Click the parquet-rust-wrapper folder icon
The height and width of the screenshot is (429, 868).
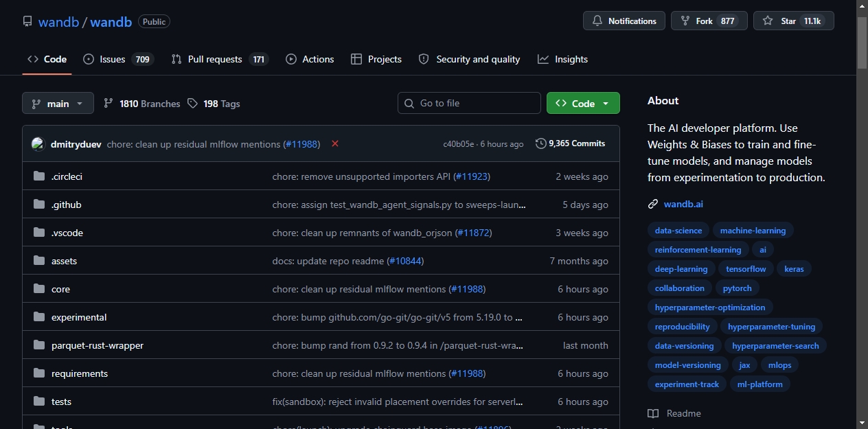(39, 345)
